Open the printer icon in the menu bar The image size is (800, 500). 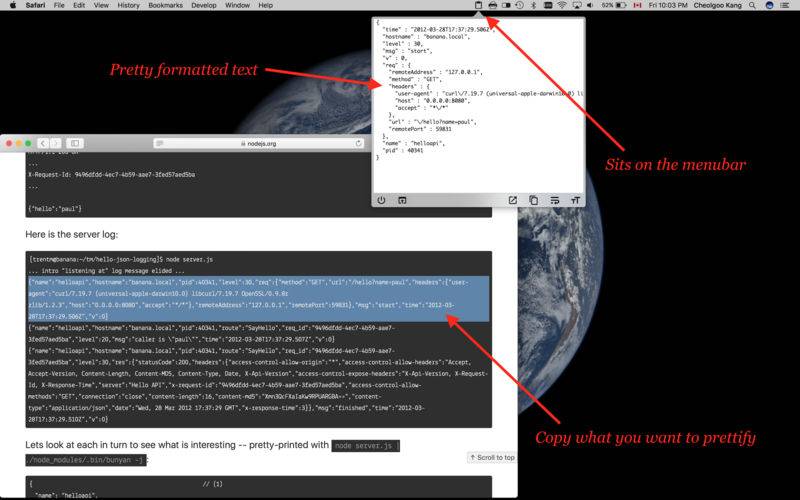492,5
